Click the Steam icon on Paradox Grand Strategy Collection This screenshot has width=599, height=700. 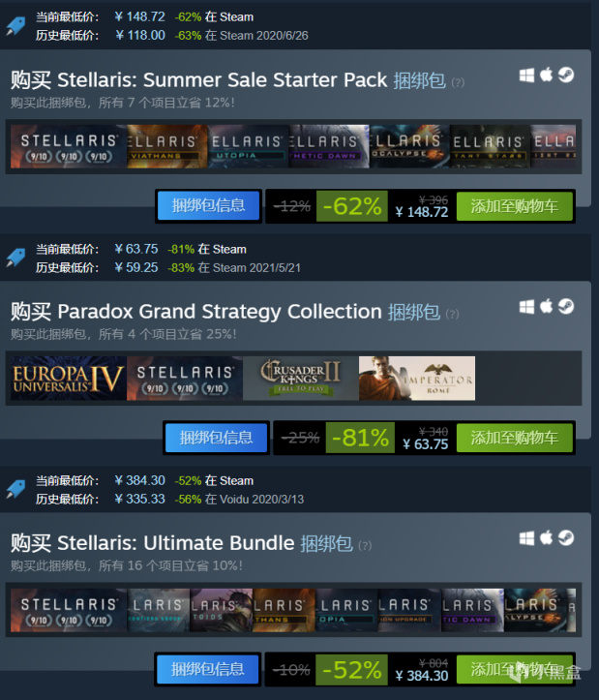pos(566,306)
